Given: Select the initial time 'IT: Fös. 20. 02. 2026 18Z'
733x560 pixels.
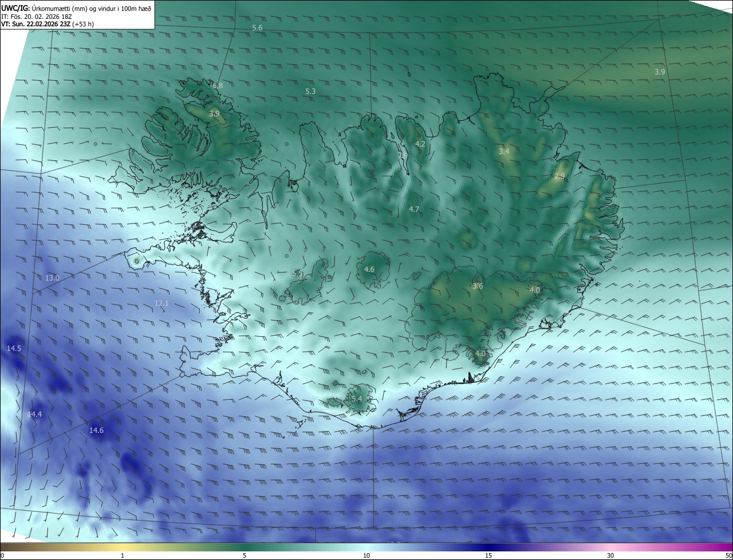Looking at the screenshot, I should tap(37, 16).
